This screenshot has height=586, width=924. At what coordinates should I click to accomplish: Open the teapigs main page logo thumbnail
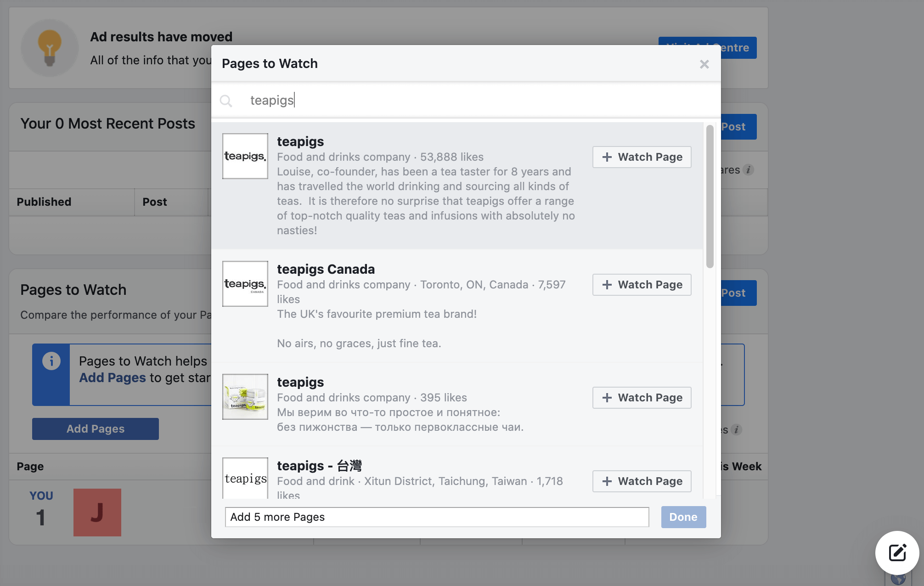(x=245, y=156)
